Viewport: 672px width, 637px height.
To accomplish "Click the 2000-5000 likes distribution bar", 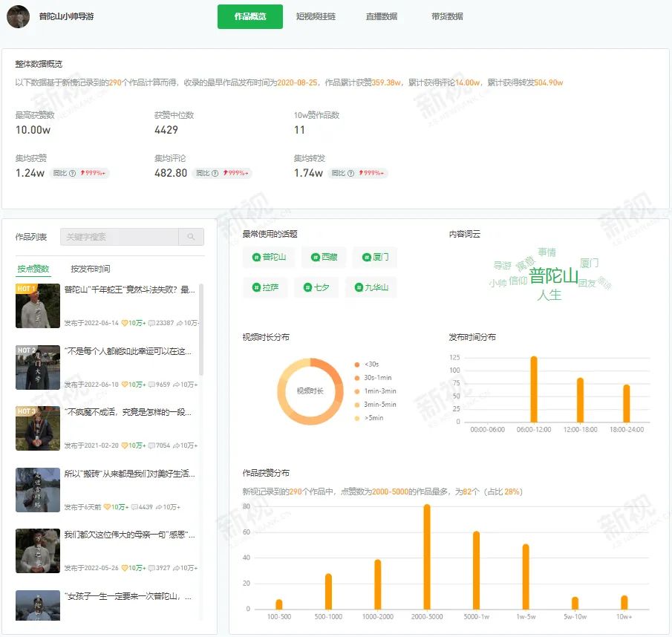I will coord(427,557).
